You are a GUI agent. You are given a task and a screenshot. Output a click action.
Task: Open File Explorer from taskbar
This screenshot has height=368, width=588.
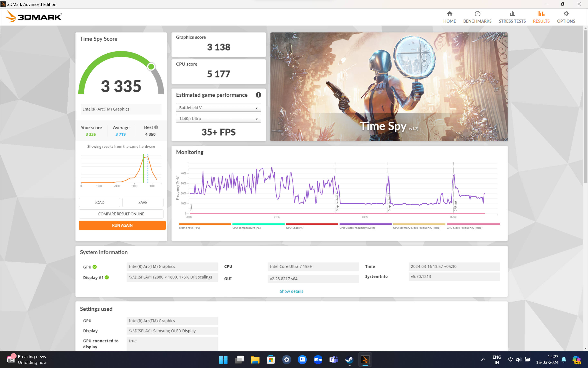[255, 359]
